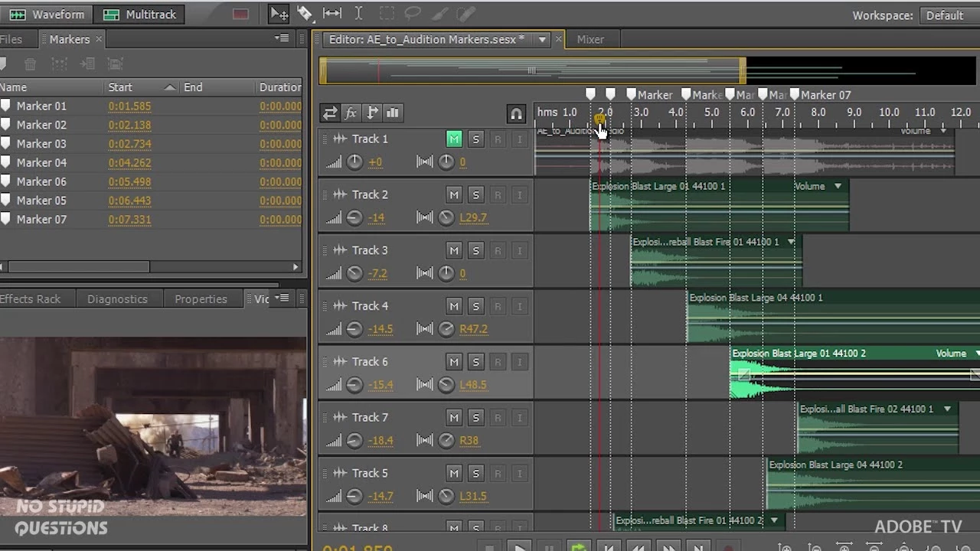The image size is (980, 551).
Task: Click the trash icon in Markers panel
Action: (x=31, y=64)
